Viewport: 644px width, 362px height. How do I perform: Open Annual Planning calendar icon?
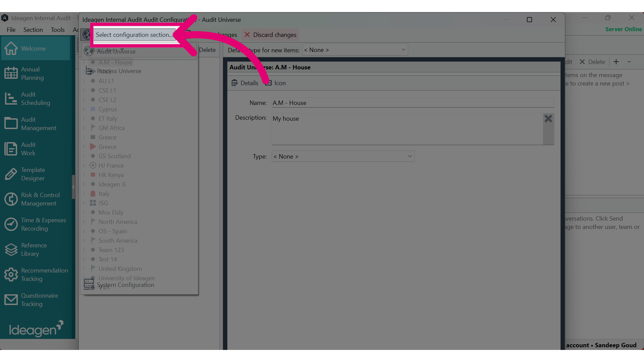(11, 73)
